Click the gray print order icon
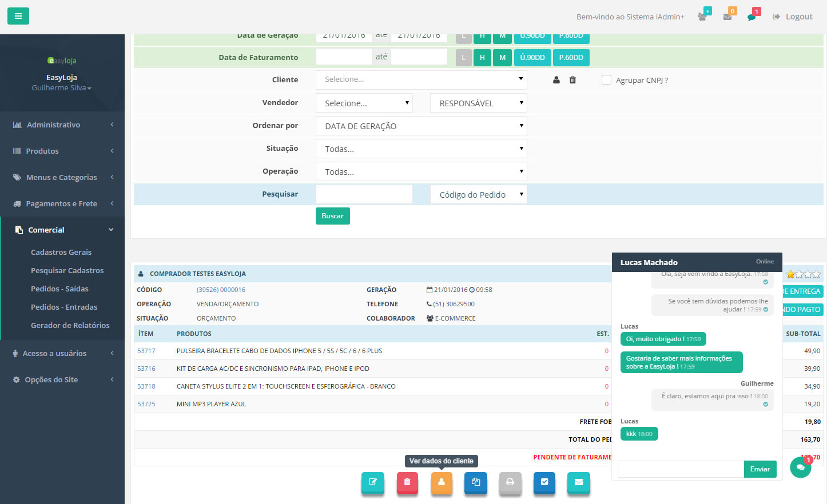 point(510,483)
